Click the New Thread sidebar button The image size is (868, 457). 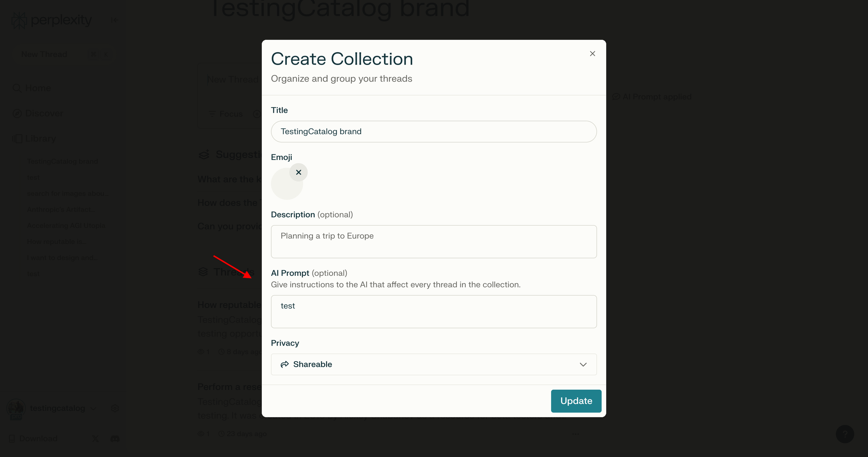coord(63,54)
